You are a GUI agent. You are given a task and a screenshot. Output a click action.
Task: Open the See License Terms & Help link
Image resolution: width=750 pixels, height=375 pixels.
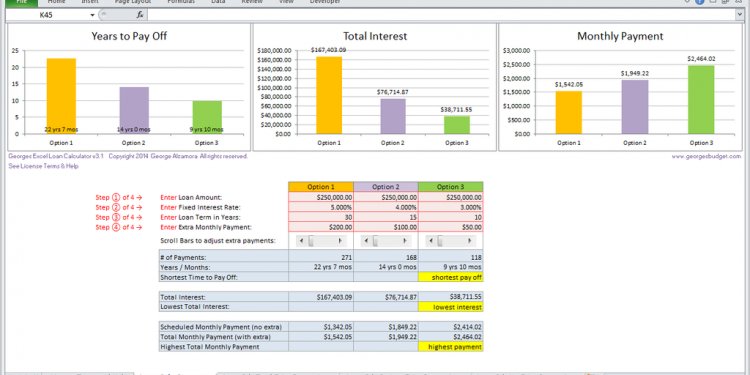(44, 166)
